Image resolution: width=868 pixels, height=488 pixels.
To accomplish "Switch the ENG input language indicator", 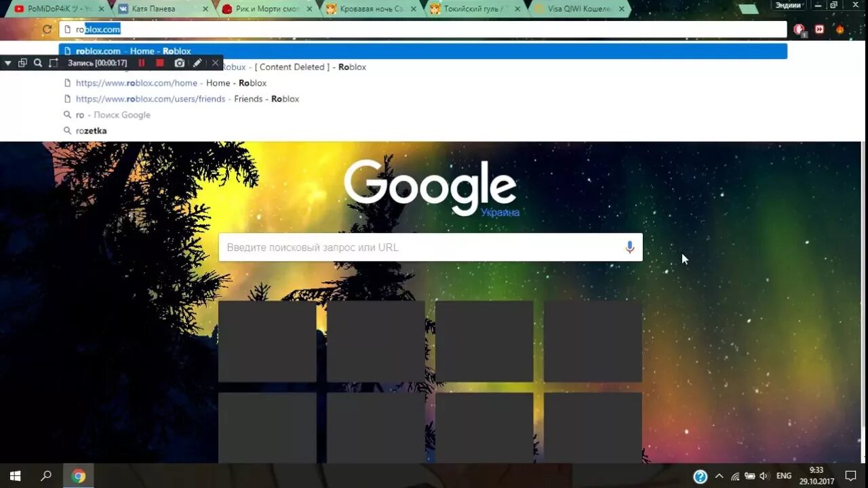I will click(784, 476).
